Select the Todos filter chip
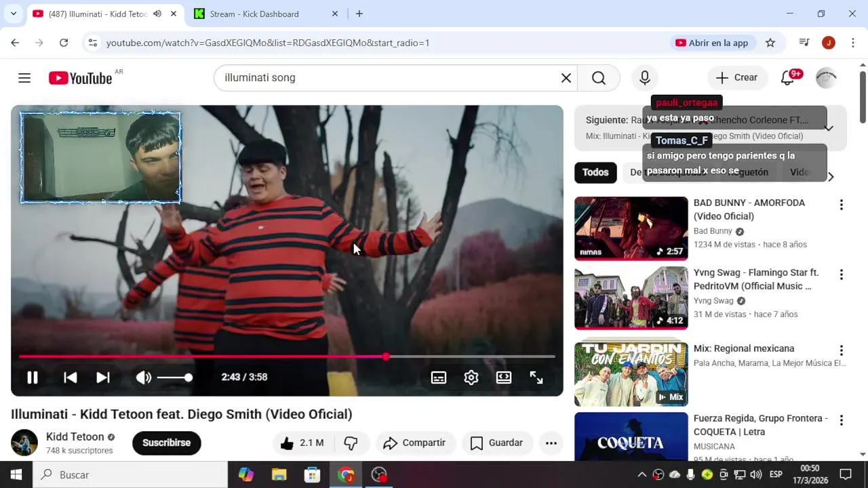Image resolution: width=868 pixels, height=488 pixels. [x=595, y=172]
